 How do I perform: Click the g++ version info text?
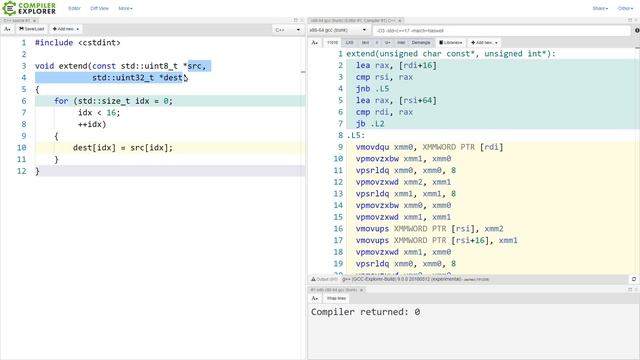[x=402, y=279]
